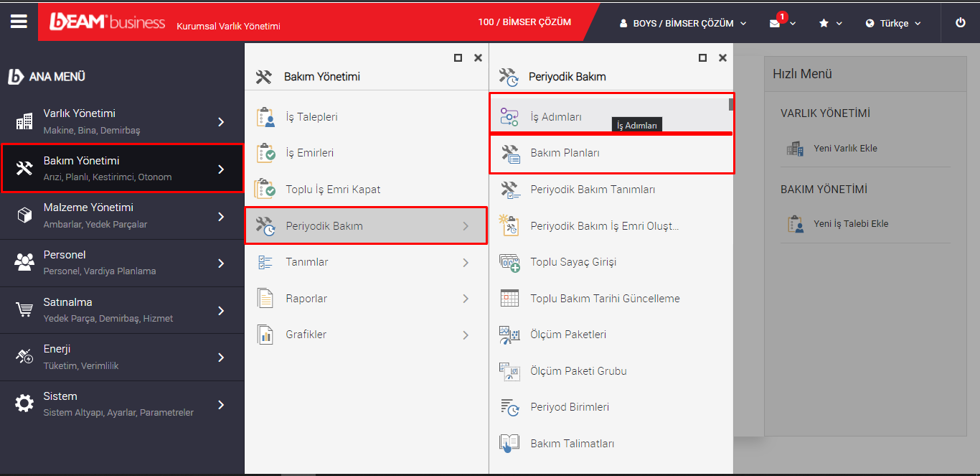
Task: Click the Bakım Talimatları book icon
Action: [509, 444]
